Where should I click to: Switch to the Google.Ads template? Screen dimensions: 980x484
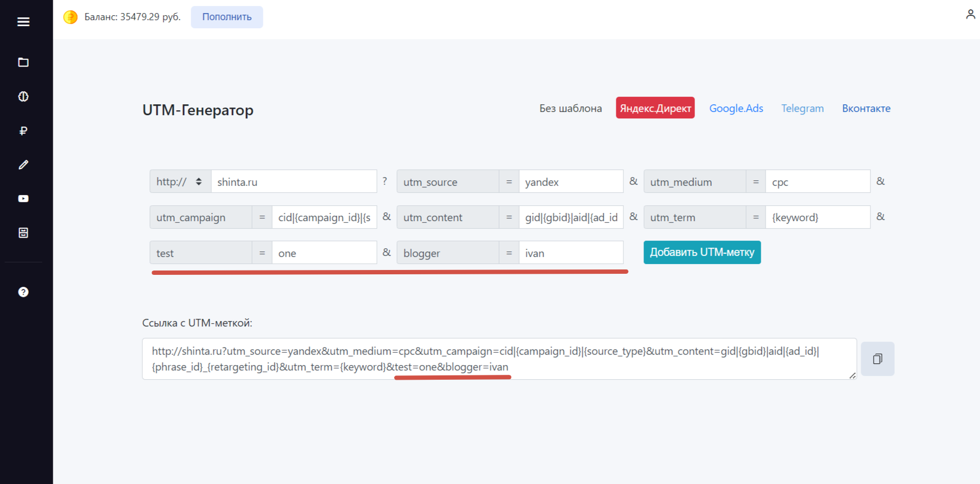736,108
